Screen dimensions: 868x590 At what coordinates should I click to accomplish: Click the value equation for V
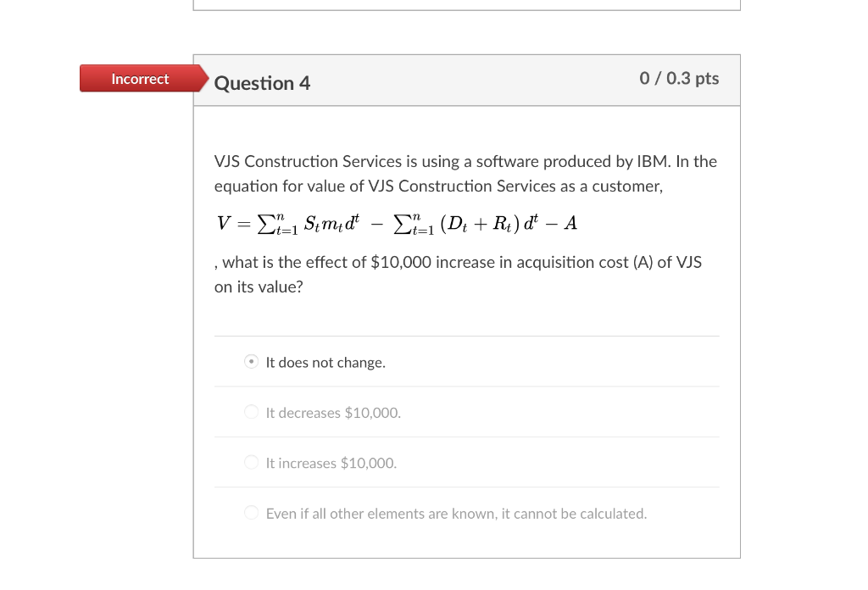tap(396, 222)
